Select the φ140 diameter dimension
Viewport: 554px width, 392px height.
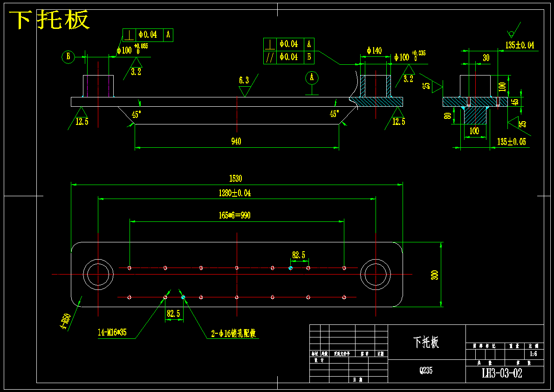click(x=374, y=50)
